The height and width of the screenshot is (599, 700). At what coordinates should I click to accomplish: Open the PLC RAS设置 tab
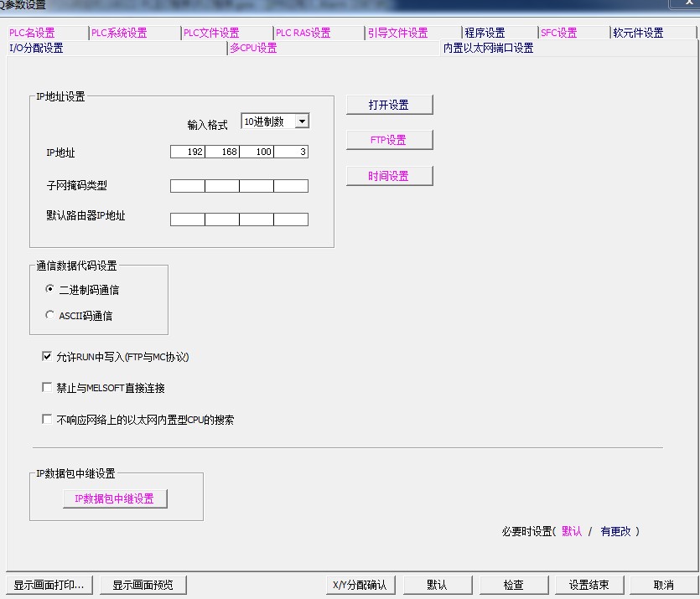303,34
